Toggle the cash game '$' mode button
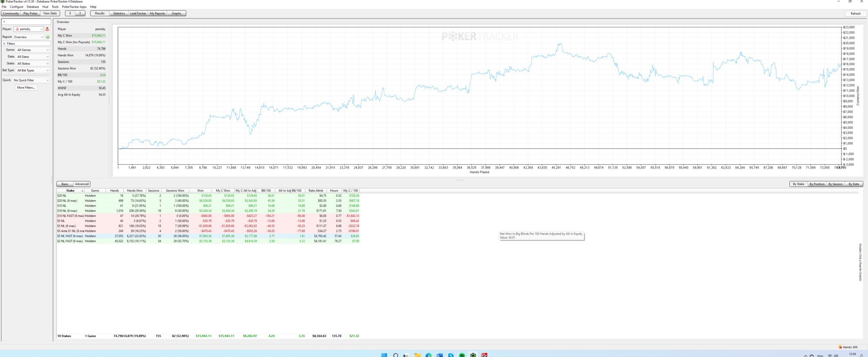This screenshot has width=868, height=357. [70, 13]
